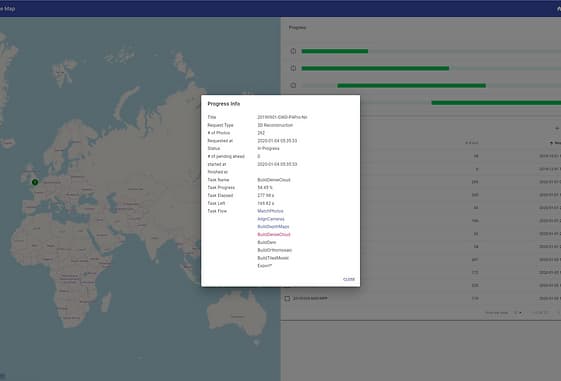The image size is (561, 381).
Task: Click the green location marker on the map
Action: [35, 182]
